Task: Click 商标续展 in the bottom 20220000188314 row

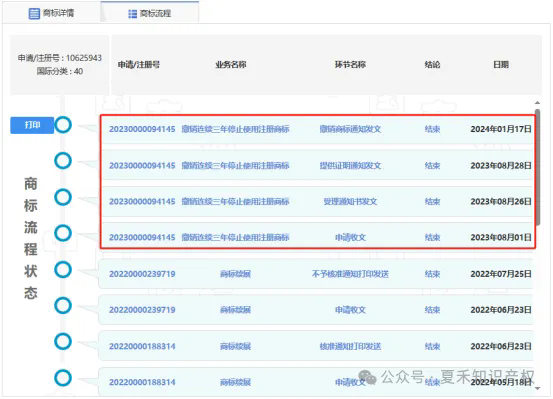Action: (x=235, y=382)
